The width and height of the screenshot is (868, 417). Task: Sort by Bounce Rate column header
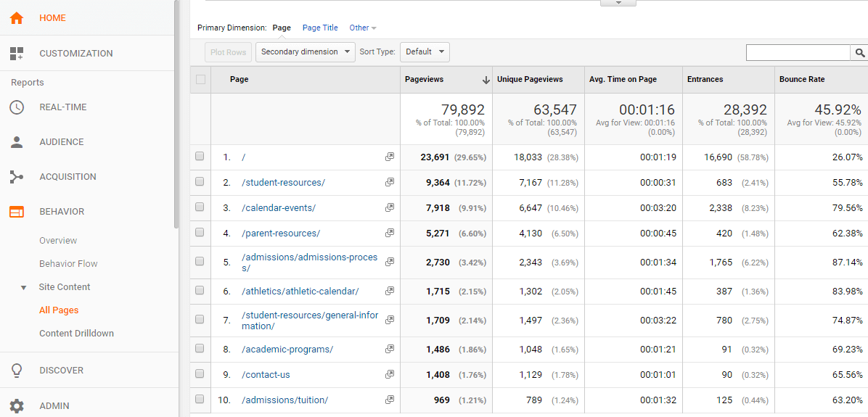pyautogui.click(x=802, y=79)
